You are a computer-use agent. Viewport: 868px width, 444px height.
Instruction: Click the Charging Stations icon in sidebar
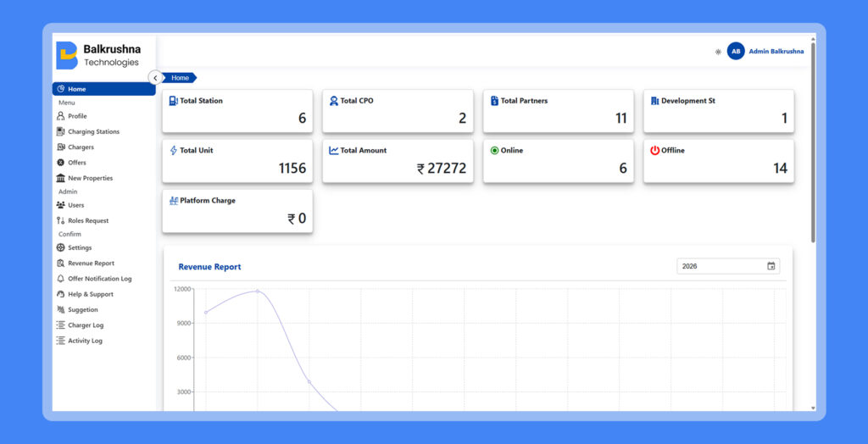point(61,132)
